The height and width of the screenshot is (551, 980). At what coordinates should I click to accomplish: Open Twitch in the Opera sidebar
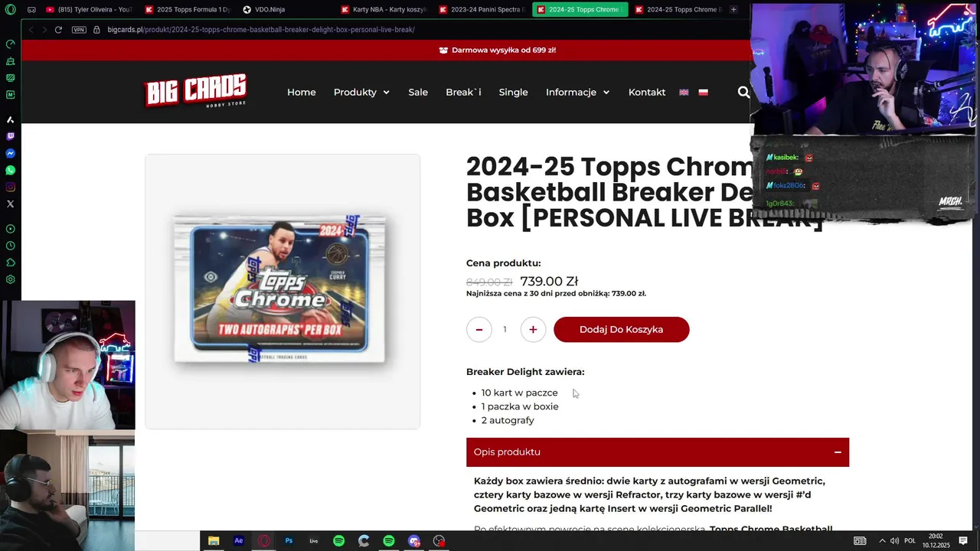click(x=10, y=136)
